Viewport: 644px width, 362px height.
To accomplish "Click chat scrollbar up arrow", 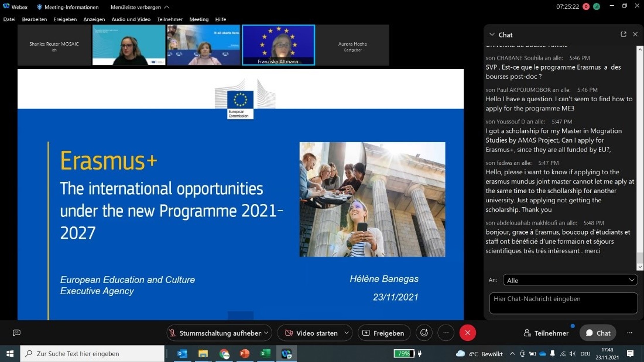I will [640, 50].
